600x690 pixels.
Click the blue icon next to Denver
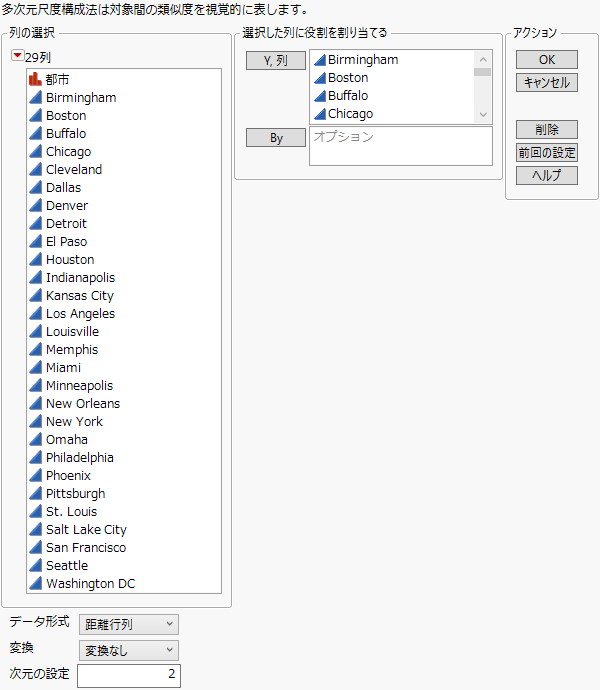tap(35, 206)
